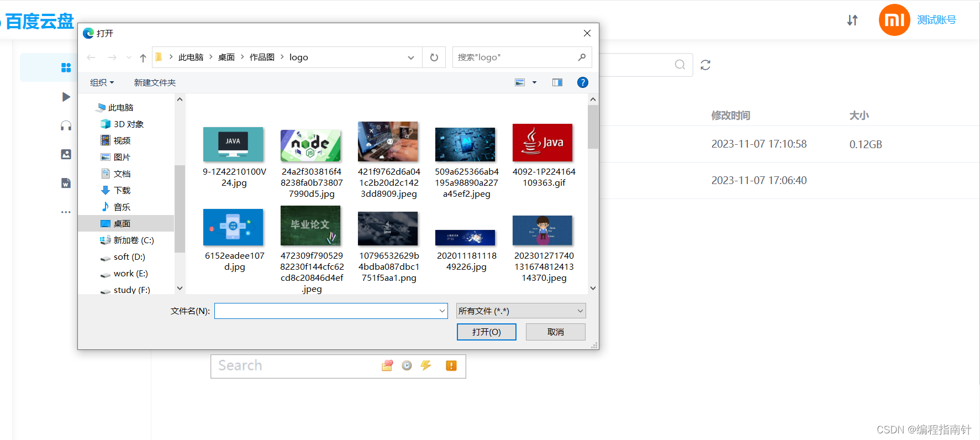Click the Forward arrow in the Open dialog
980x440 pixels.
112,57
